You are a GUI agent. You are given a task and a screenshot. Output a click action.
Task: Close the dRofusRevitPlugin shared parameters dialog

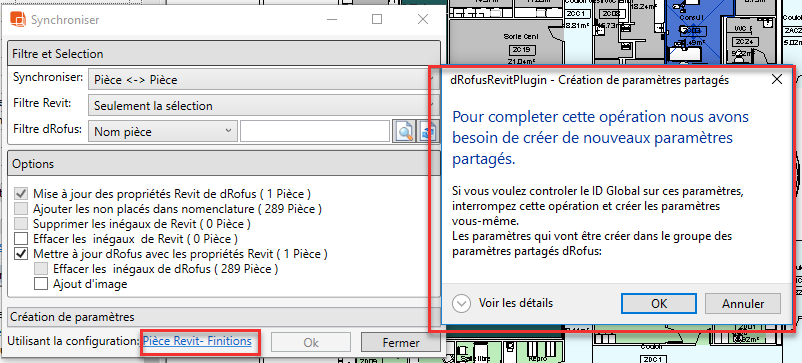click(776, 79)
